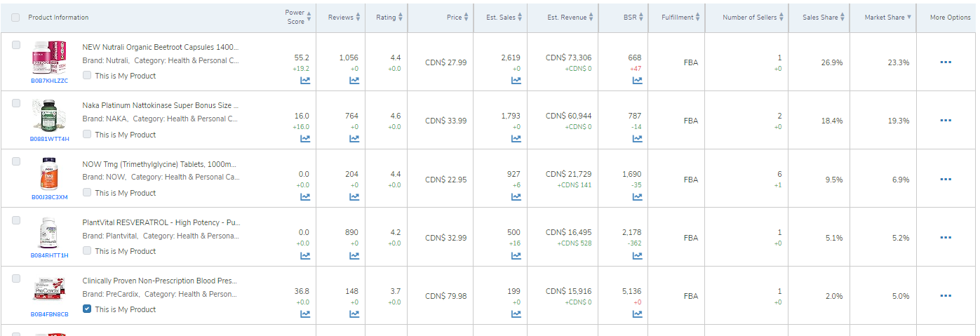Open Power Score chart for Nutrali Beetroot

(x=305, y=81)
